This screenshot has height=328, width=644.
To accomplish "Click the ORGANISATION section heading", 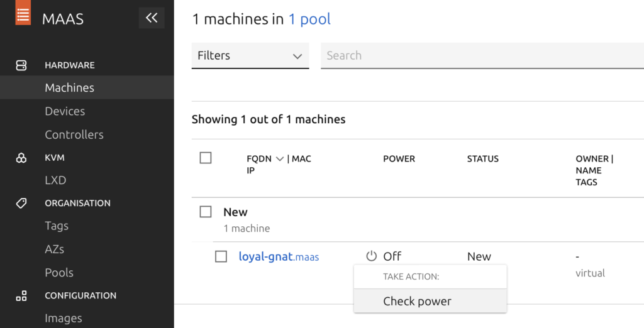I will click(77, 203).
